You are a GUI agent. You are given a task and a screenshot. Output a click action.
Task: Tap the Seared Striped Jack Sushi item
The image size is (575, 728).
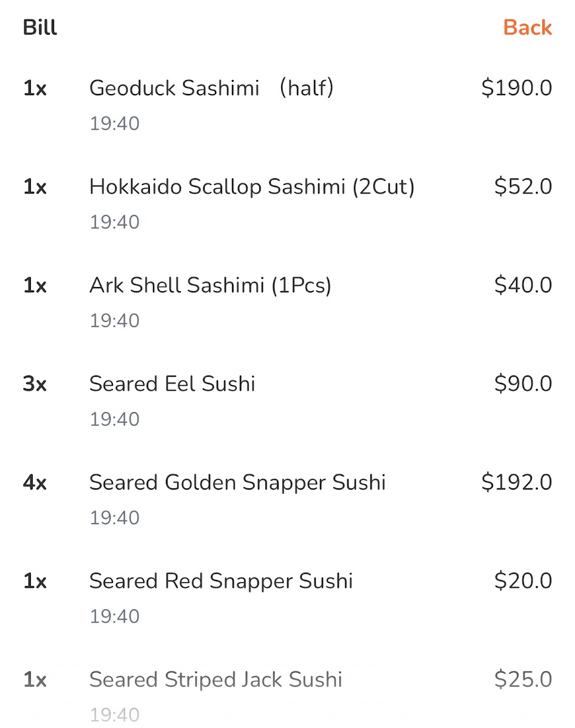pyautogui.click(x=216, y=679)
